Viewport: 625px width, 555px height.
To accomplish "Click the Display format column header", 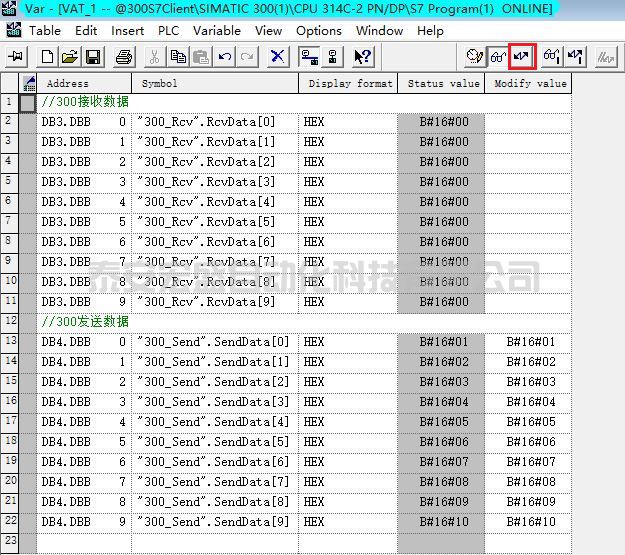I will (348, 84).
